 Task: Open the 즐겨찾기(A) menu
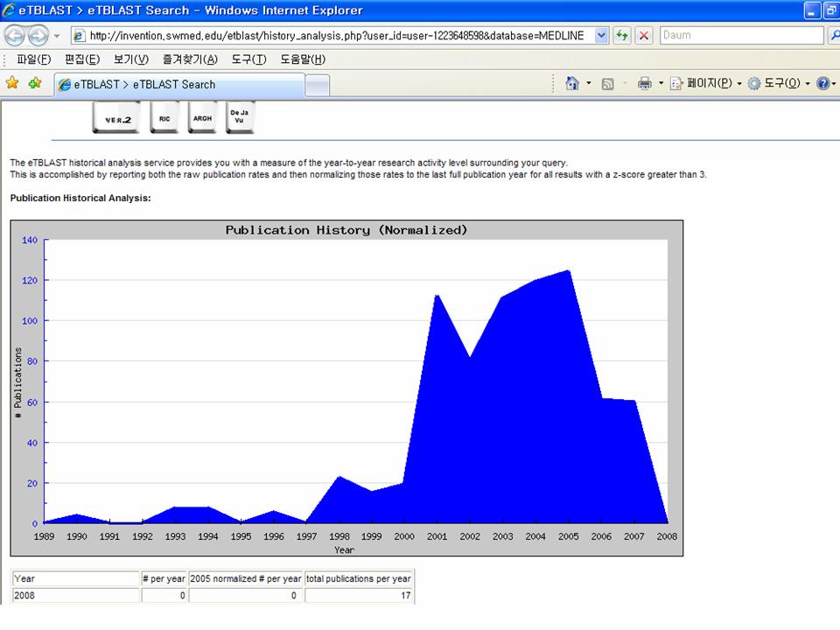click(190, 59)
